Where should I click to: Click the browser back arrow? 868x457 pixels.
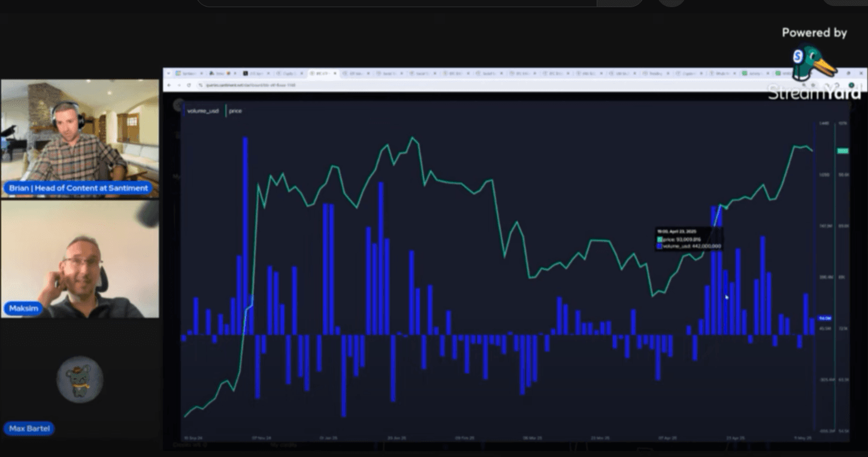(170, 85)
